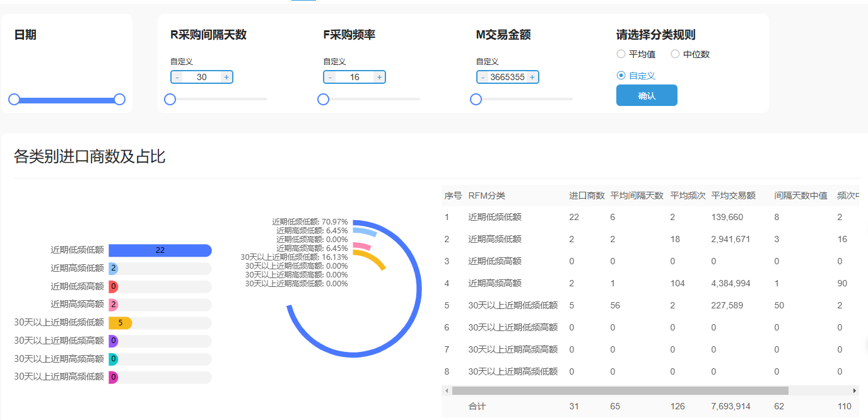This screenshot has width=868, height=420.
Task: Click the table horizontal scrollbar right arrow
Action: tap(855, 391)
